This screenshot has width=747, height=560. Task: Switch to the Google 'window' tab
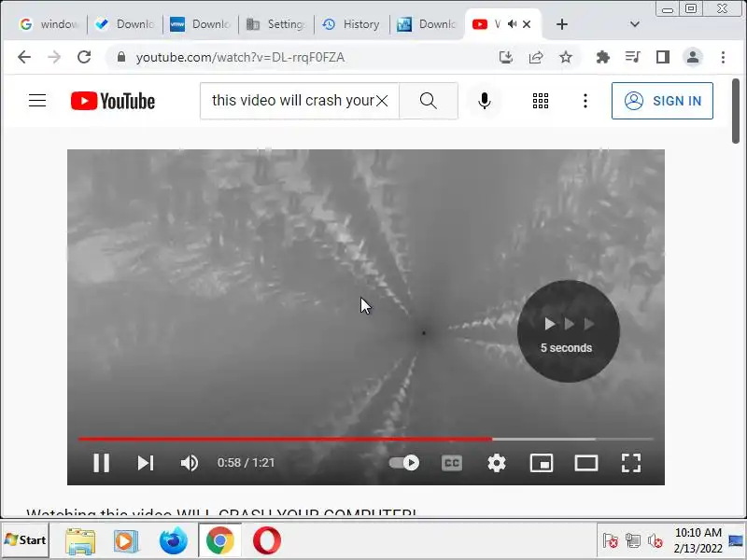[48, 24]
